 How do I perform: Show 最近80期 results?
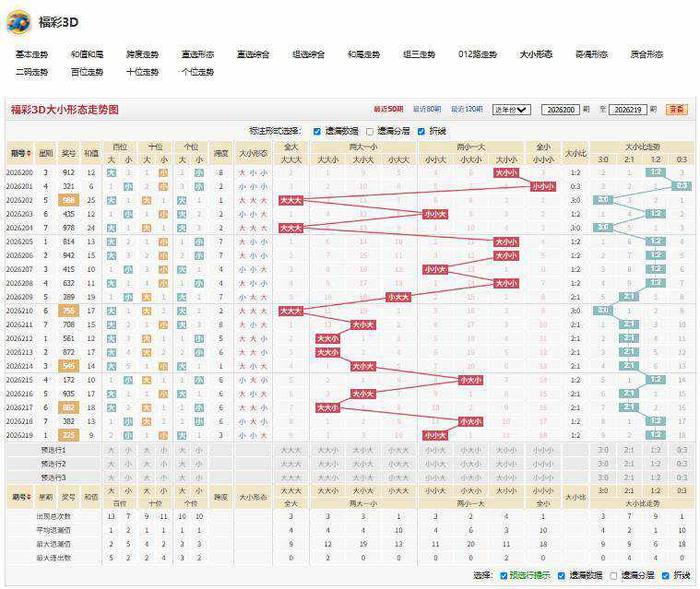pyautogui.click(x=427, y=109)
